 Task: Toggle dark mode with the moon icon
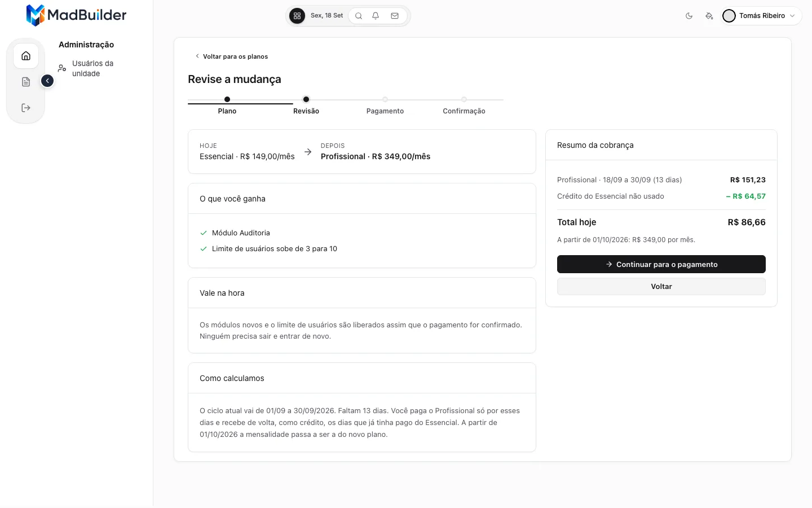(x=689, y=16)
